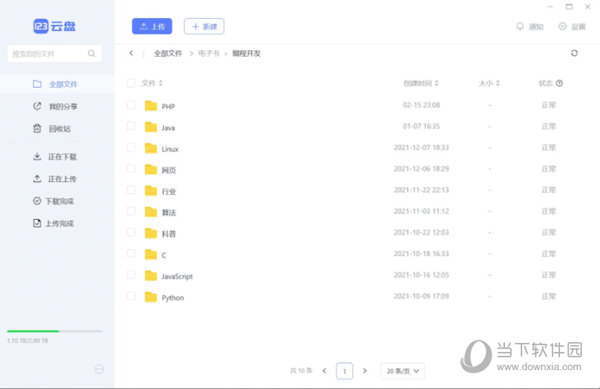The width and height of the screenshot is (600, 389).
Task: Click the 123云盘 logo
Action: click(x=54, y=26)
